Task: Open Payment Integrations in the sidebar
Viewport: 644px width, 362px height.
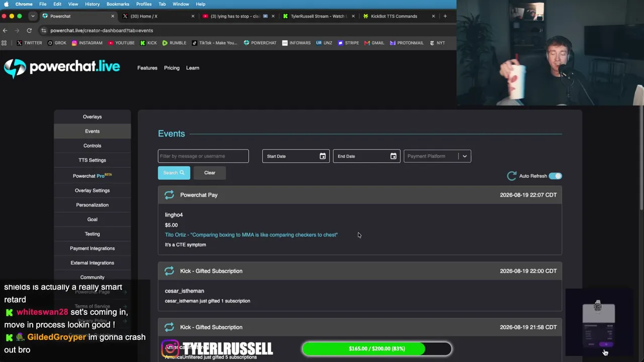Action: [92, 248]
